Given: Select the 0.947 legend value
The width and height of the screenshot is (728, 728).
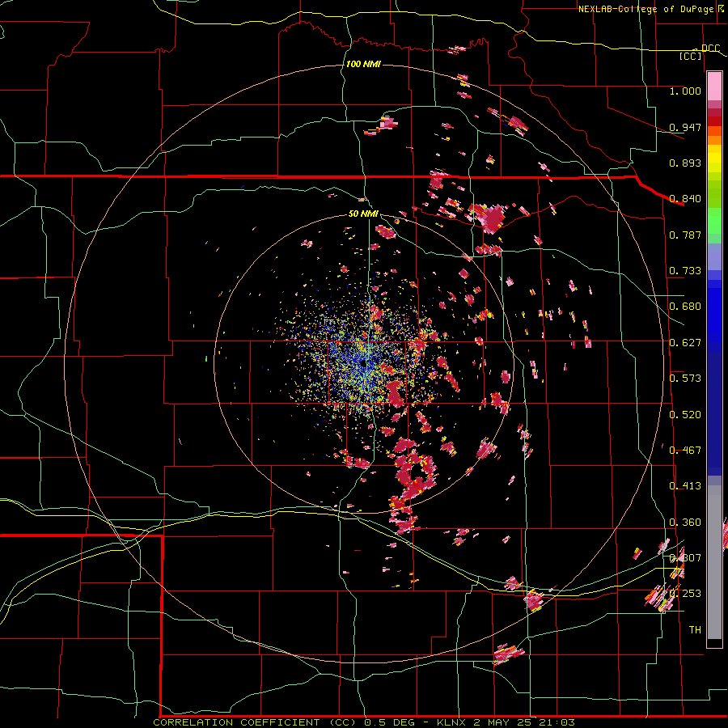Looking at the screenshot, I should coord(685,127).
